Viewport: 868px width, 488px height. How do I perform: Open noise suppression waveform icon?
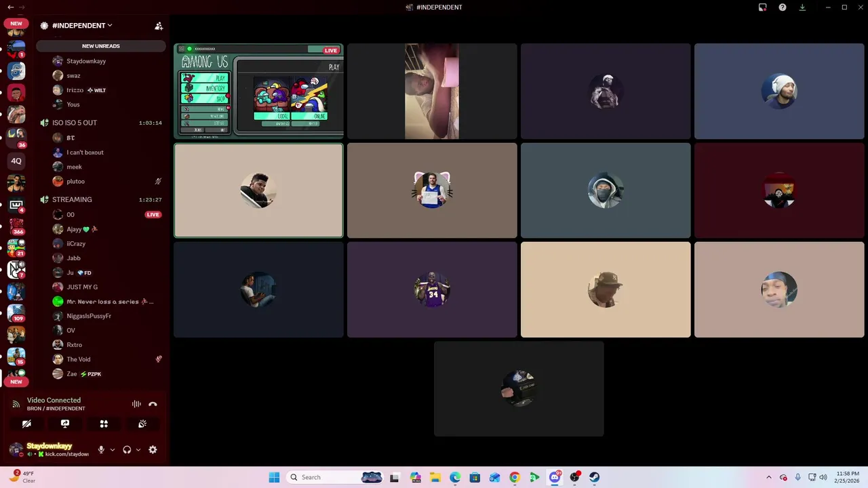(x=136, y=404)
